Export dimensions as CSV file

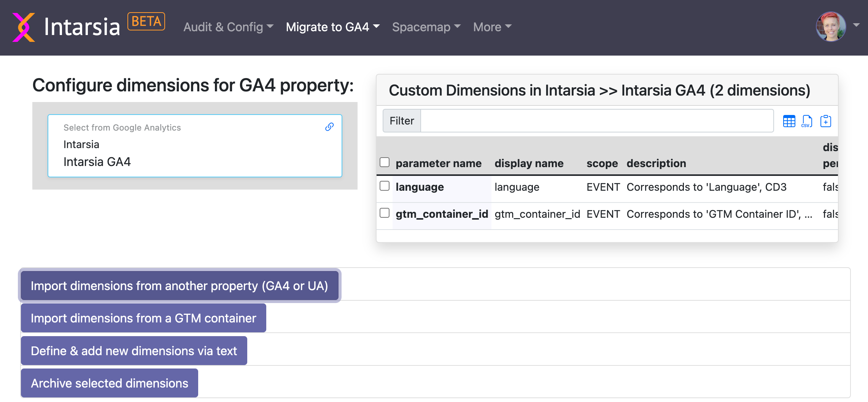(x=806, y=121)
